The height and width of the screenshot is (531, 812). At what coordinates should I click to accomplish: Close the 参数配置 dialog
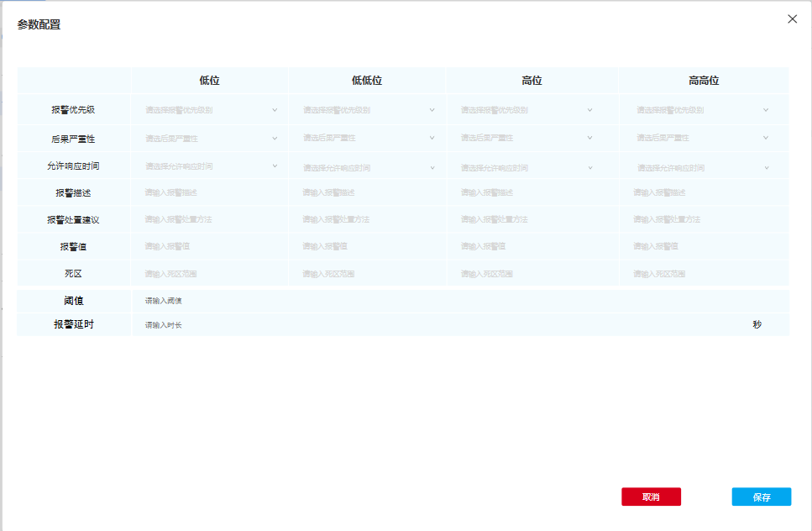coord(792,18)
